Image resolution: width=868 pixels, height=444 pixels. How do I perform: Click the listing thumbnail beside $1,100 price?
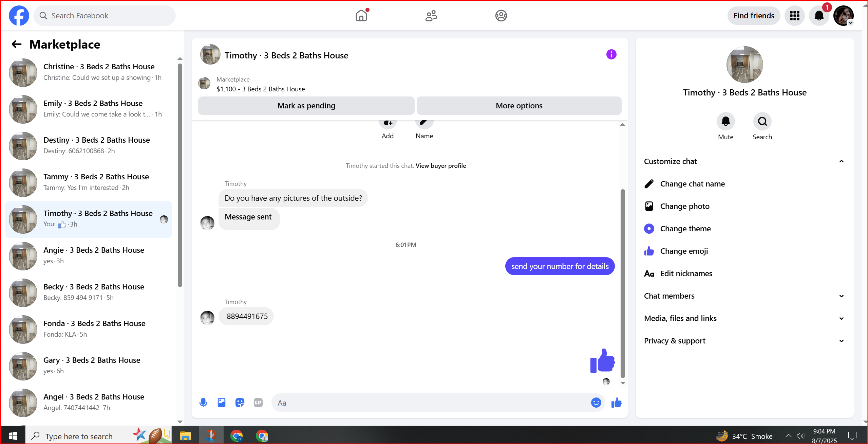204,84
